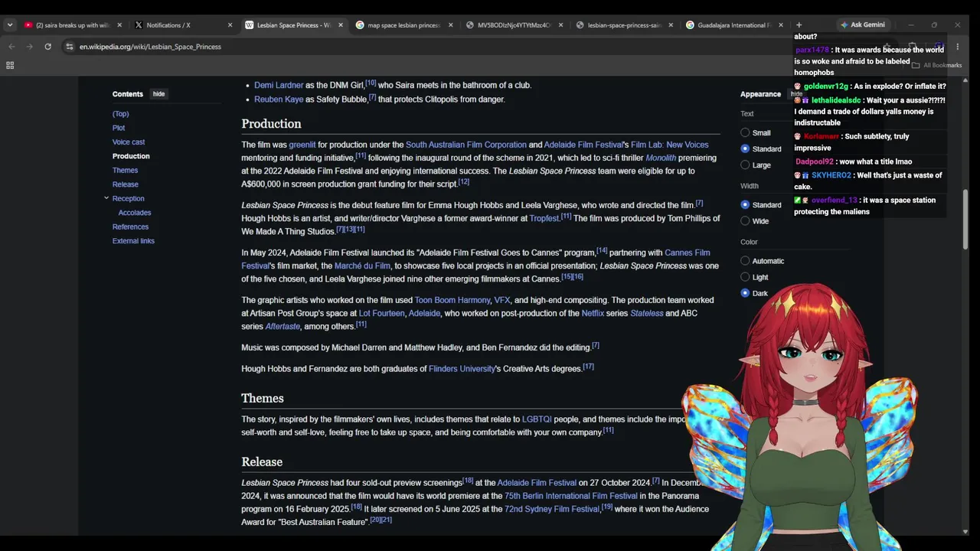Reload the Wikipedia page
Screen dimensions: 980x551
coord(47,47)
